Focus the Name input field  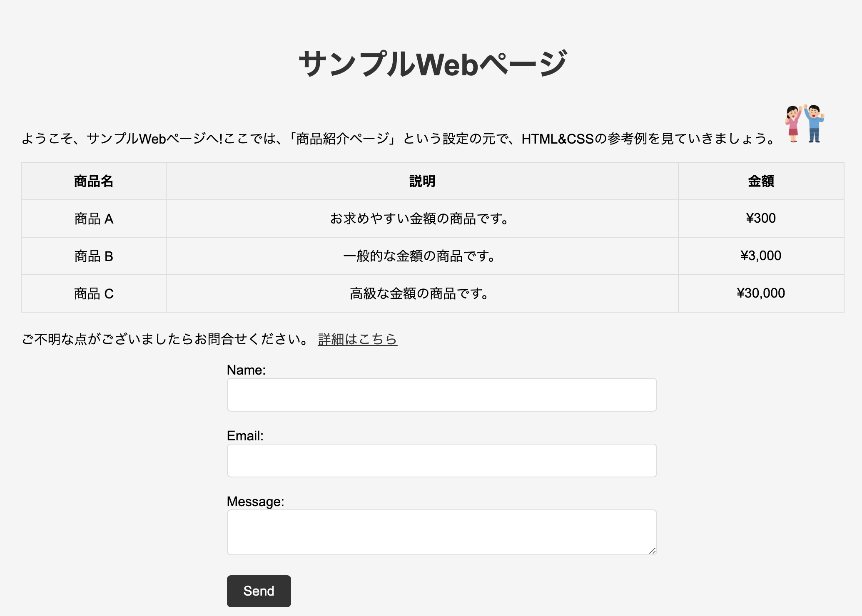click(441, 395)
